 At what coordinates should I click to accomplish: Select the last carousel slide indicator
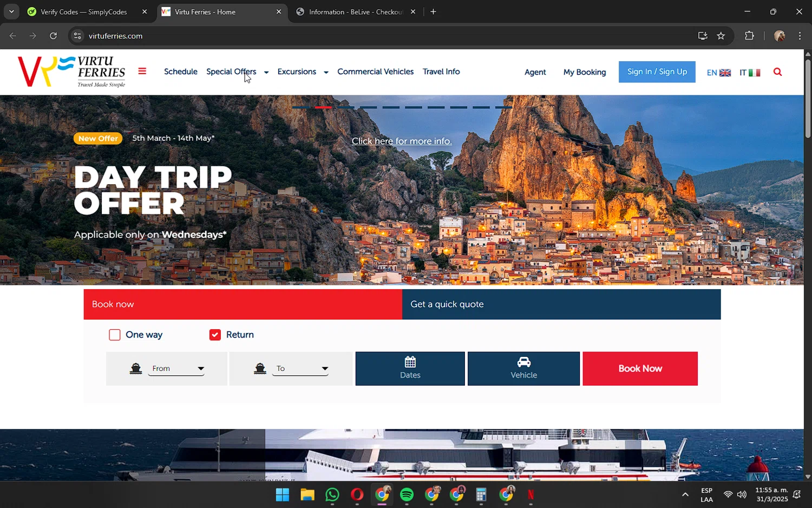tap(503, 107)
